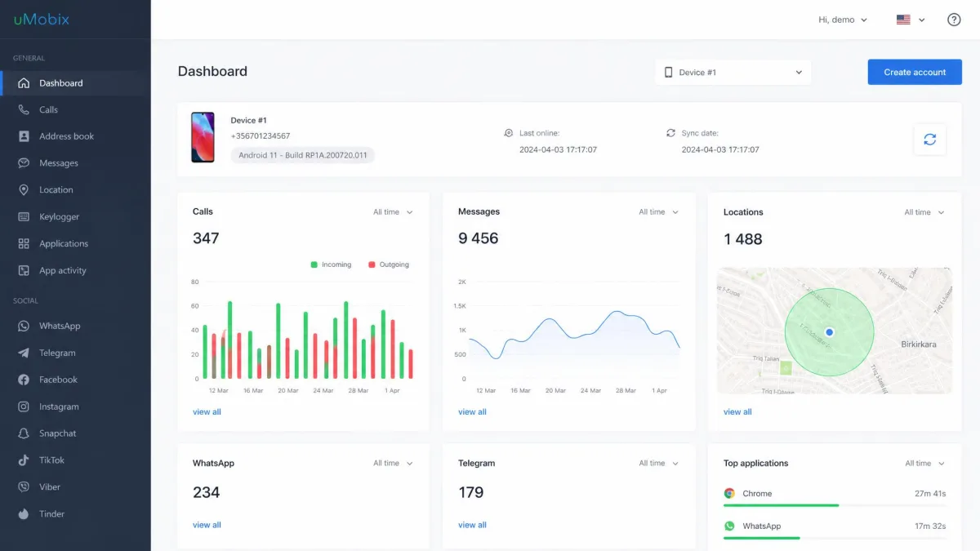Screen dimensions: 980x551
Task: Open the language flag dropdown
Action: click(911, 20)
